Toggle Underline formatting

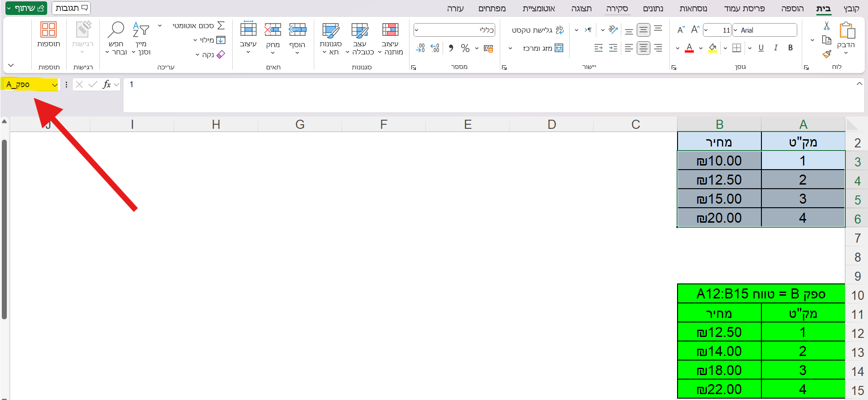pyautogui.click(x=761, y=48)
